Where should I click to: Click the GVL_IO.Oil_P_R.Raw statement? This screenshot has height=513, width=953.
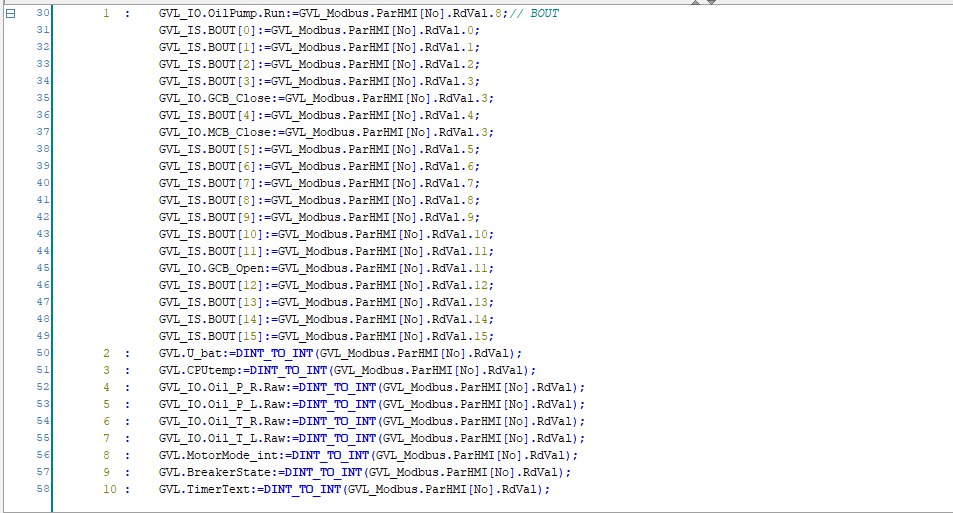[372, 388]
